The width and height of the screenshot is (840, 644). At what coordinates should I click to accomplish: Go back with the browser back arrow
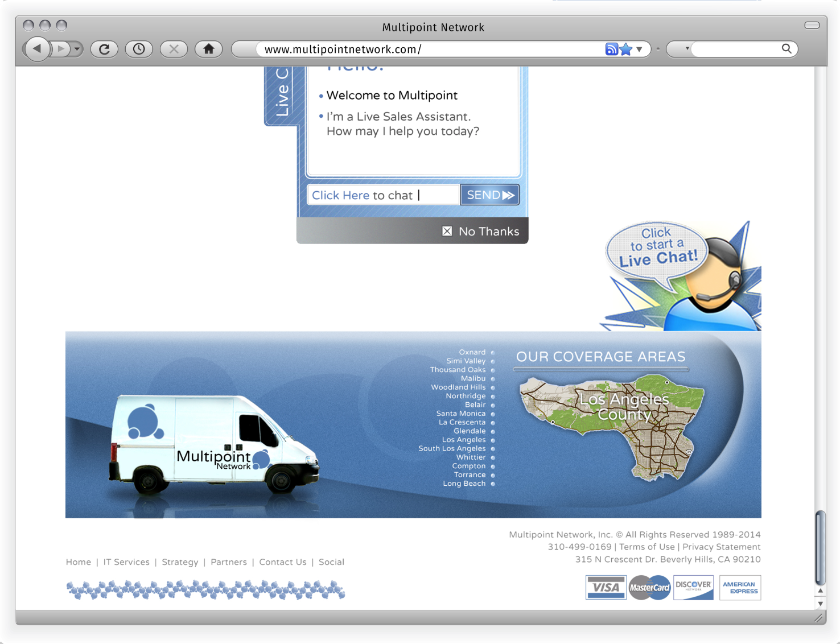tap(37, 49)
